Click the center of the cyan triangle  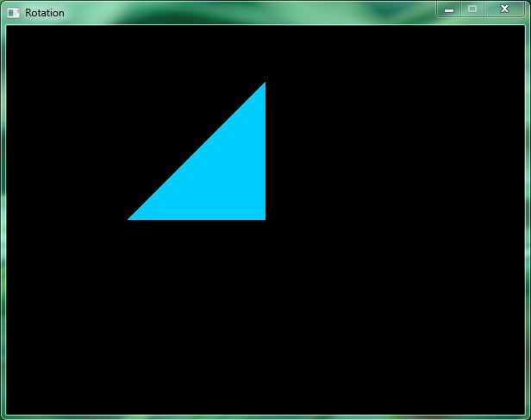click(x=220, y=174)
